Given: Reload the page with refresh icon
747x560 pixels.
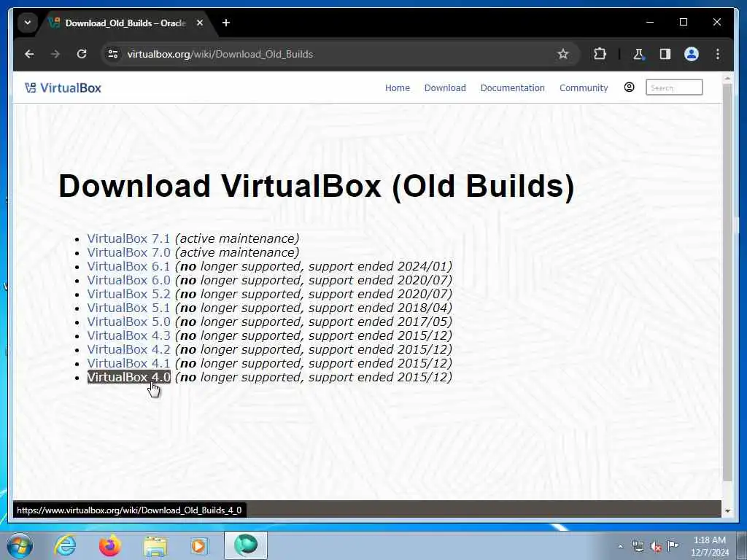Looking at the screenshot, I should pos(82,54).
